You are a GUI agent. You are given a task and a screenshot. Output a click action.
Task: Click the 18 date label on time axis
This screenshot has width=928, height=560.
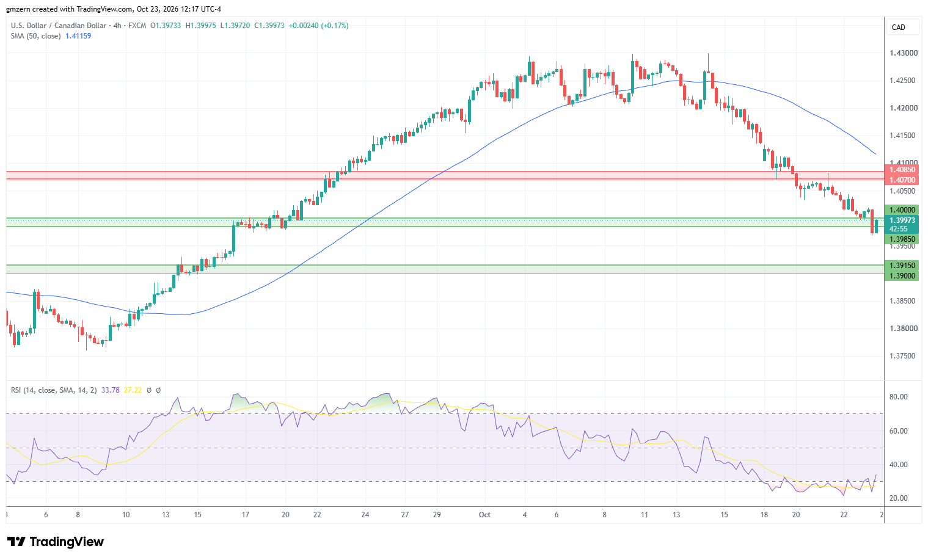(764, 515)
